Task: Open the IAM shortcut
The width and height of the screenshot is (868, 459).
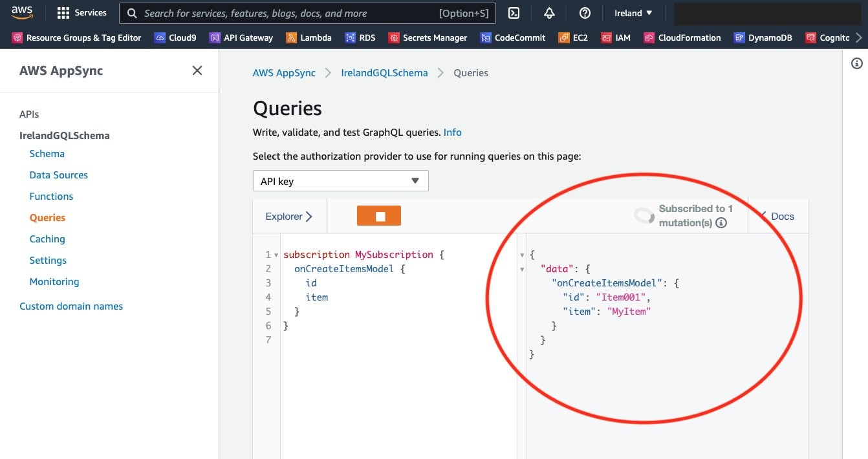Action: pyautogui.click(x=616, y=37)
